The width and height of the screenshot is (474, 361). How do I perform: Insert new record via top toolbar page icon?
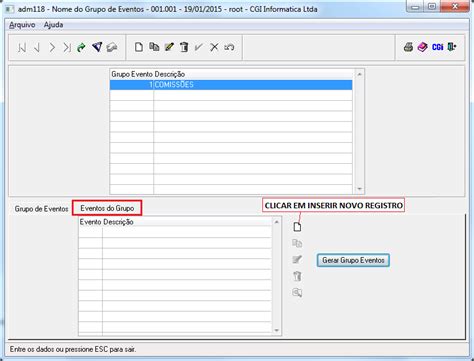139,47
